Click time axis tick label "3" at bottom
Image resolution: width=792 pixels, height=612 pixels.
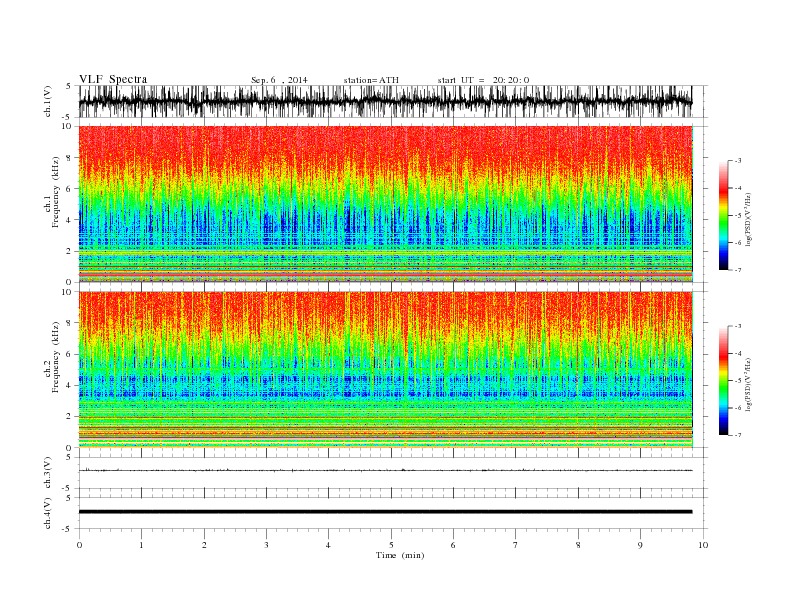tap(266, 545)
